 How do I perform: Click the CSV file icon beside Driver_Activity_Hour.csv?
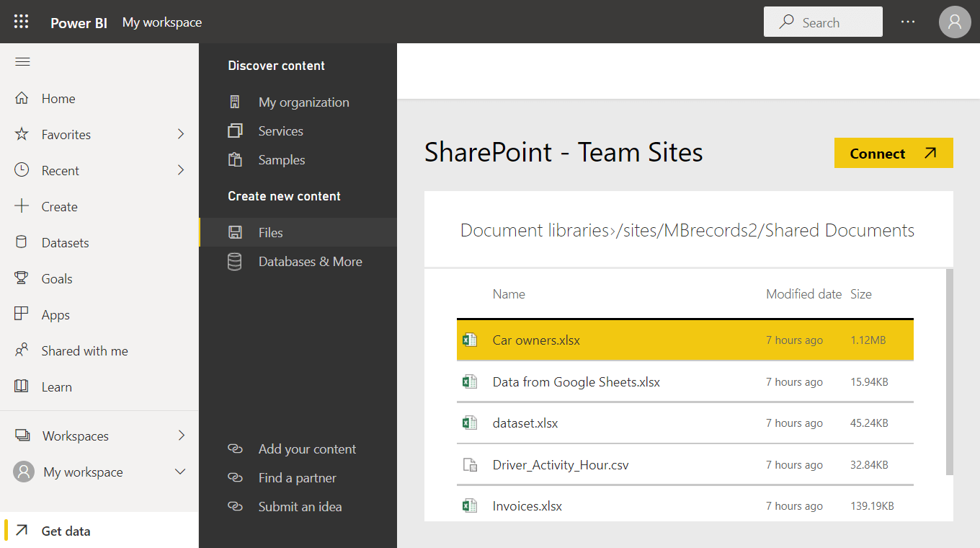[470, 464]
